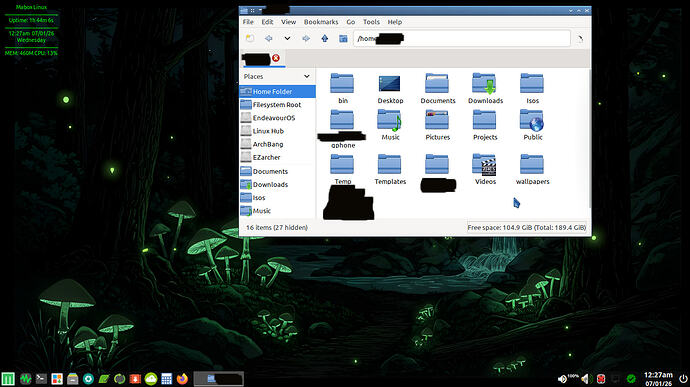Select the Downloads folder in file view
690x387 pixels.
pos(484,84)
